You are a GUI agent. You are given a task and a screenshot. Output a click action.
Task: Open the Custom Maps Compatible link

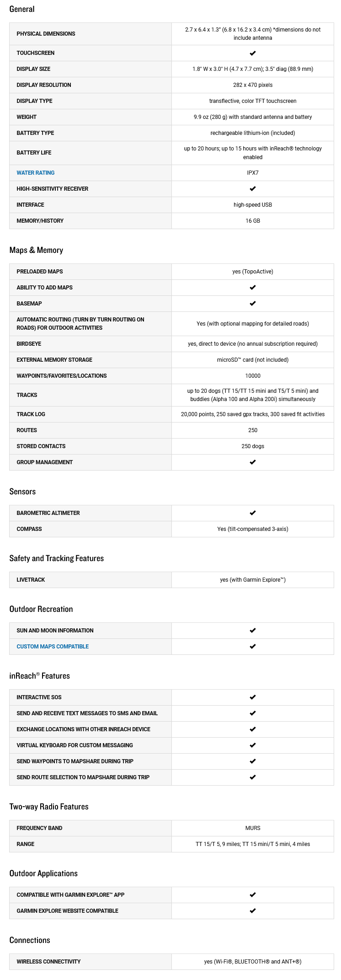(x=53, y=647)
